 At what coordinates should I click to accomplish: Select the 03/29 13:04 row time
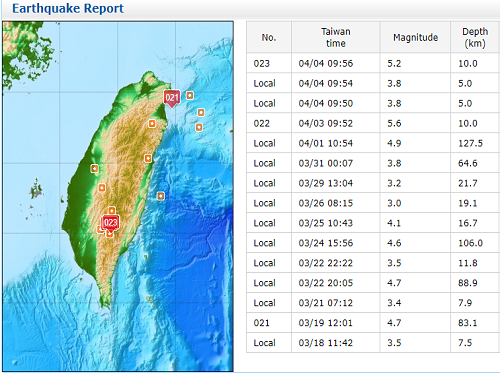[x=326, y=183]
